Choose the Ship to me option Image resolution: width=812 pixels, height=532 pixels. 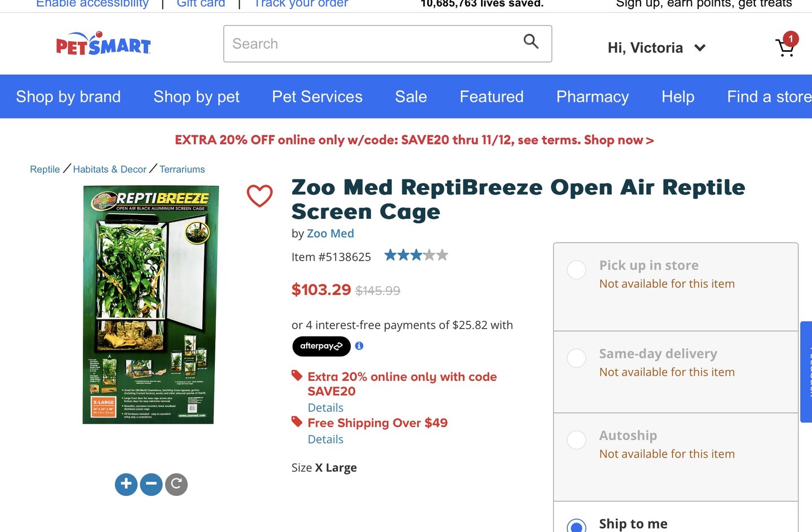pyautogui.click(x=576, y=526)
